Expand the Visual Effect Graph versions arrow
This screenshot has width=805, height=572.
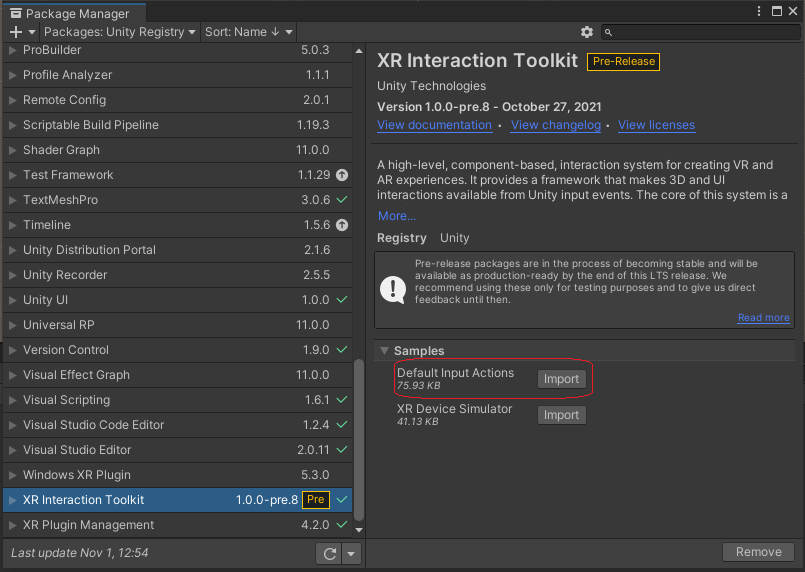click(x=13, y=375)
